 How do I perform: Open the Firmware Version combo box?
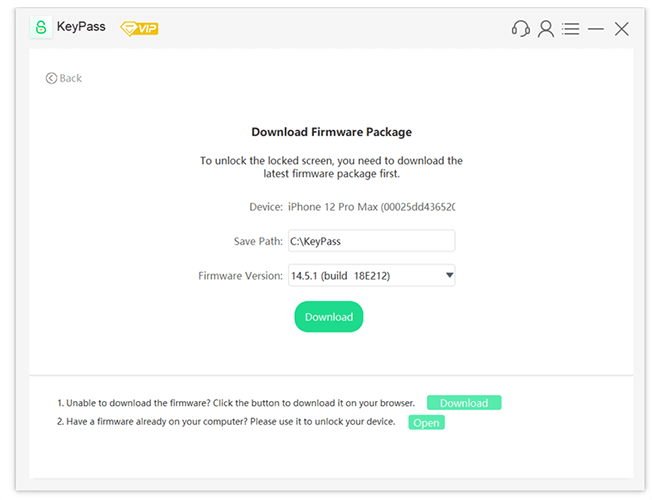coord(360,275)
